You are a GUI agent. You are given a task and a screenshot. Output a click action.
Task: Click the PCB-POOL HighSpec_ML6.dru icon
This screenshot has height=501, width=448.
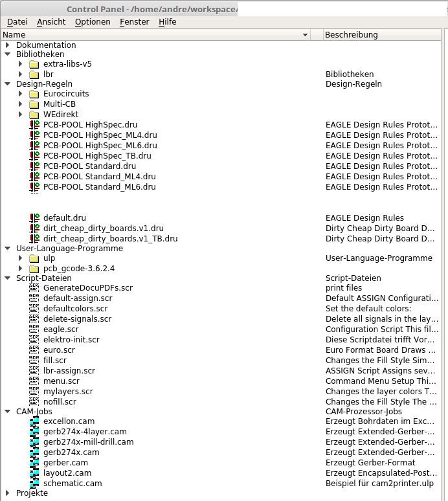tap(34, 146)
